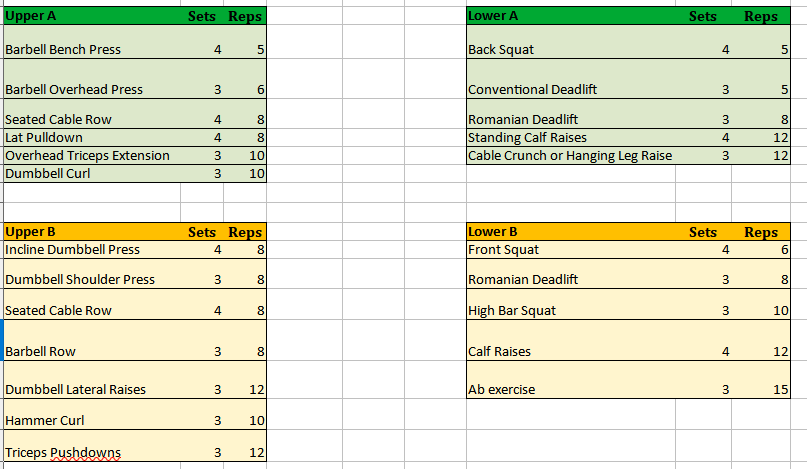807x469 pixels.
Task: Select Cable Crunch or Hanging Leg Raise cell
Action: [571, 155]
